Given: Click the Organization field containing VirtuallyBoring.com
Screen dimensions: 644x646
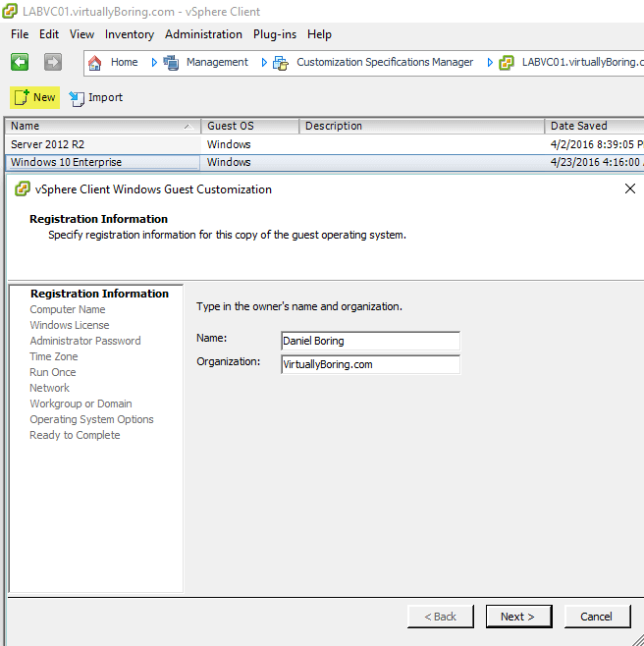Looking at the screenshot, I should 370,364.
